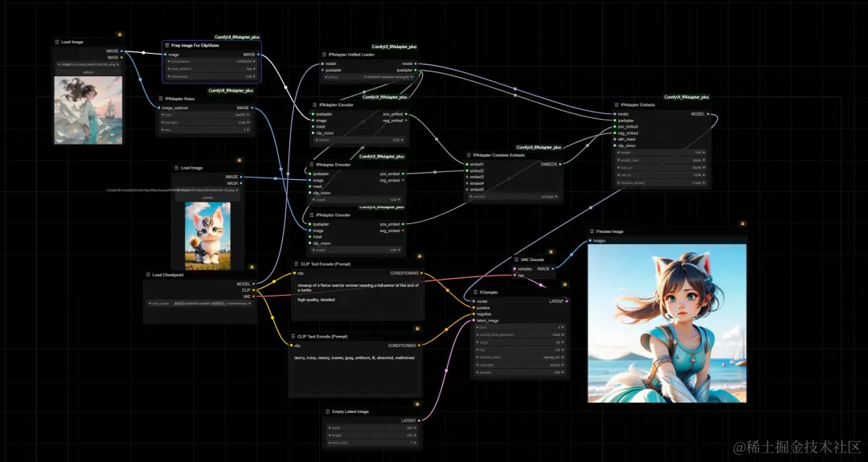
Task: Collapse Prep Image For ClipVision node via menu icon
Action: tap(167, 45)
